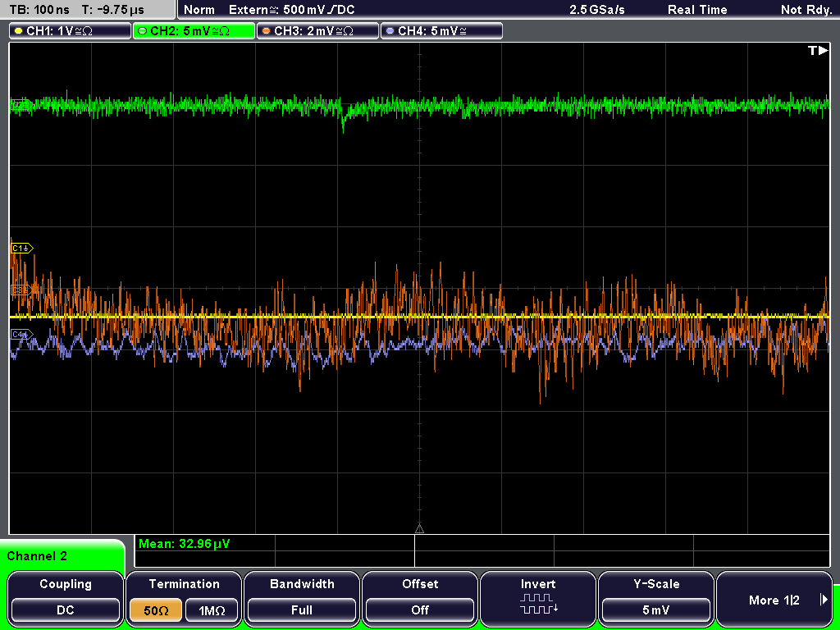The width and height of the screenshot is (840, 630).
Task: Go to More 1|2 menu page
Action: point(774,600)
